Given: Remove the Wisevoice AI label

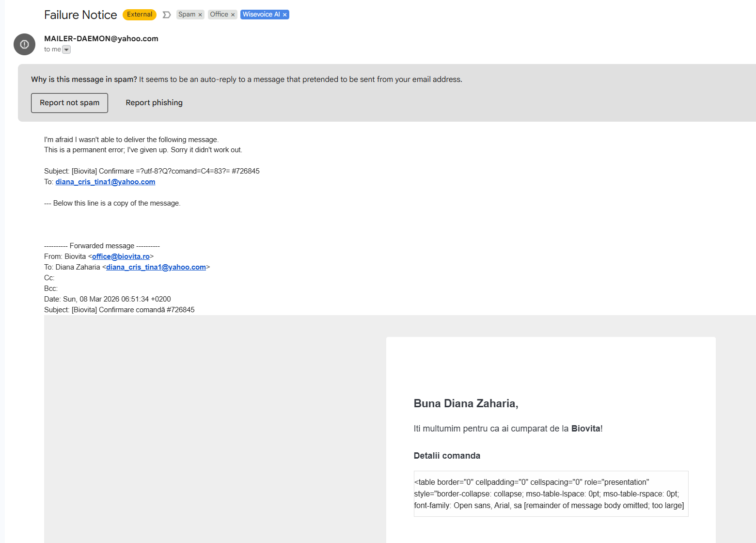Looking at the screenshot, I should tap(285, 15).
